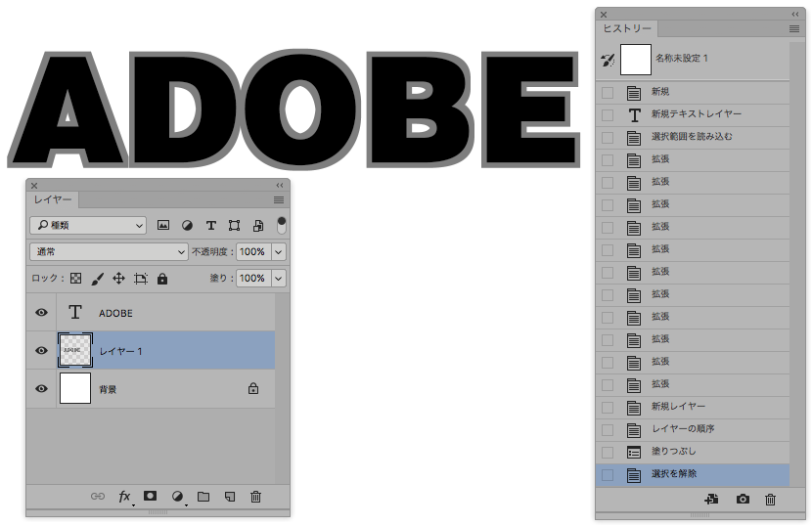Select the 背景 layer

coord(151,389)
